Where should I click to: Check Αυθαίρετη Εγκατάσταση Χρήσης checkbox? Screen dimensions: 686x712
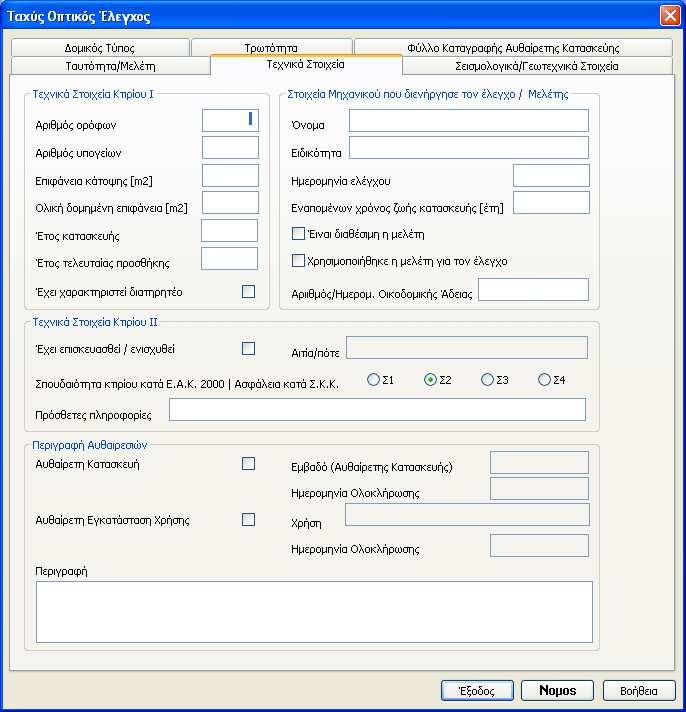coord(248,519)
